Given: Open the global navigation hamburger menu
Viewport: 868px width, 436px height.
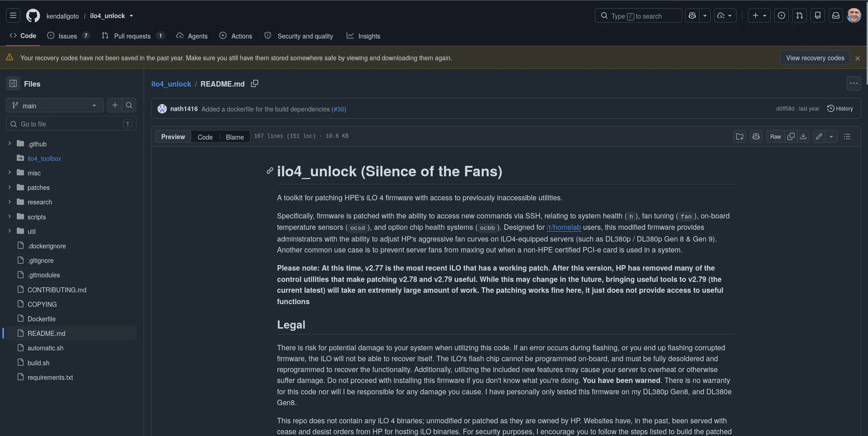Looking at the screenshot, I should point(13,16).
